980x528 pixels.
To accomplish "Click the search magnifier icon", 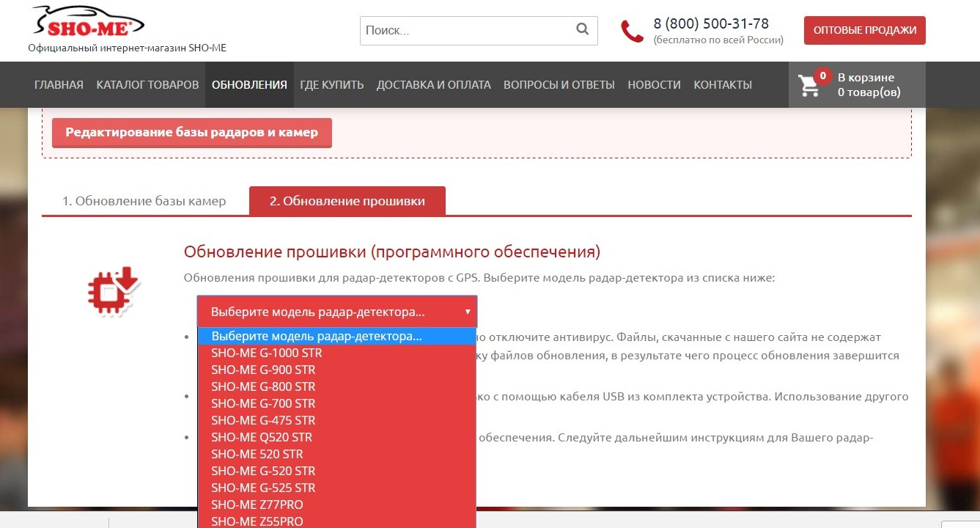I will pyautogui.click(x=582, y=30).
